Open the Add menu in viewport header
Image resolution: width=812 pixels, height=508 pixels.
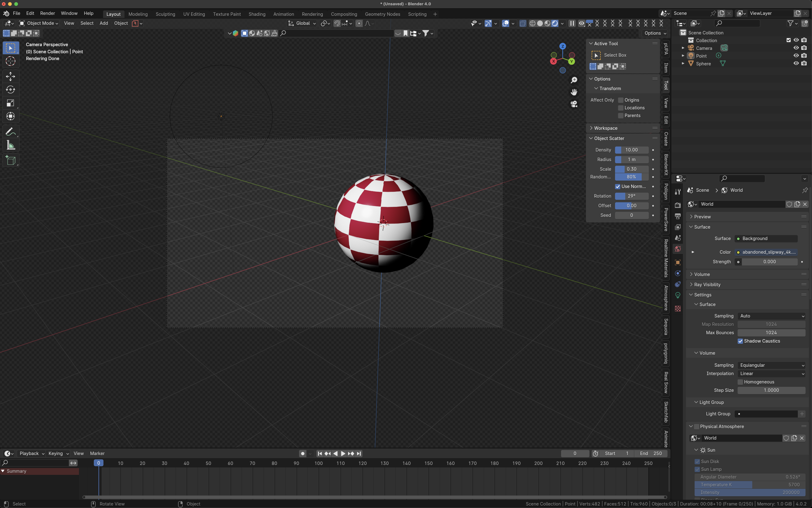[x=104, y=23]
